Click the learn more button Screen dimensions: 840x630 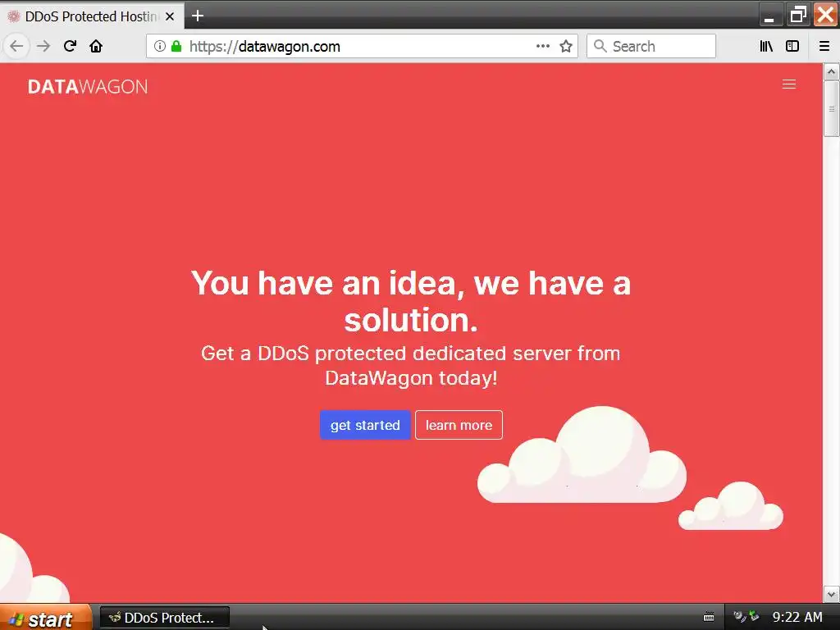[459, 425]
